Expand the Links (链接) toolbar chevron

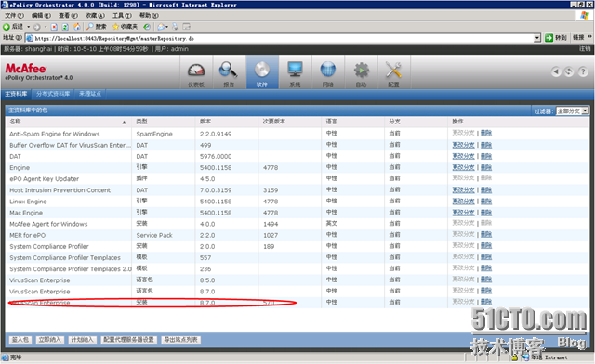(589, 37)
